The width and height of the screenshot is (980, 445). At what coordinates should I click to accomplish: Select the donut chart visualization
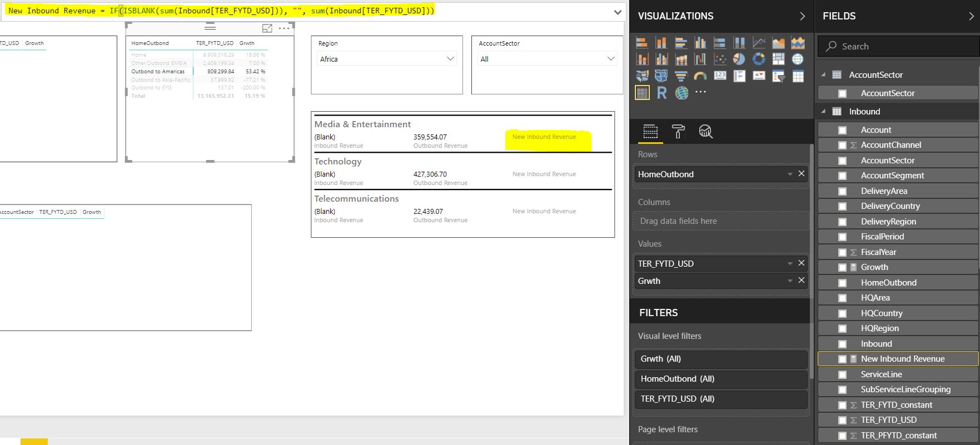(759, 59)
